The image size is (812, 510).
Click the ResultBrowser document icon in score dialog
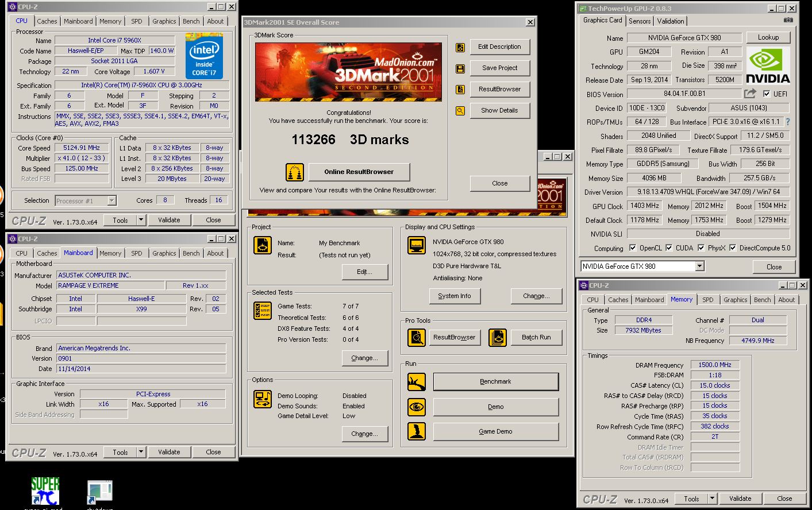pos(460,90)
